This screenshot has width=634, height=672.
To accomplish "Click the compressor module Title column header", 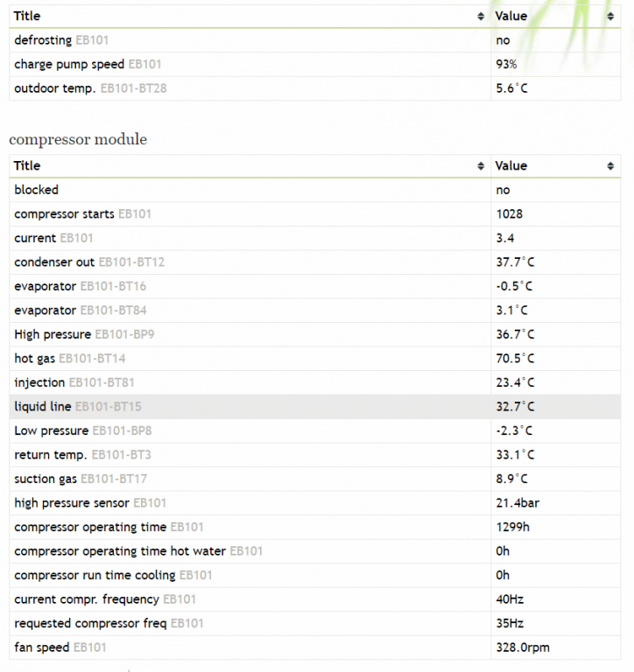I will pyautogui.click(x=250, y=166).
